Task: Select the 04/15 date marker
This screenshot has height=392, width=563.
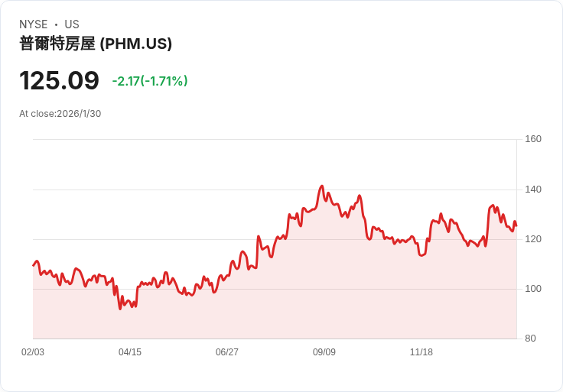Action: (130, 352)
